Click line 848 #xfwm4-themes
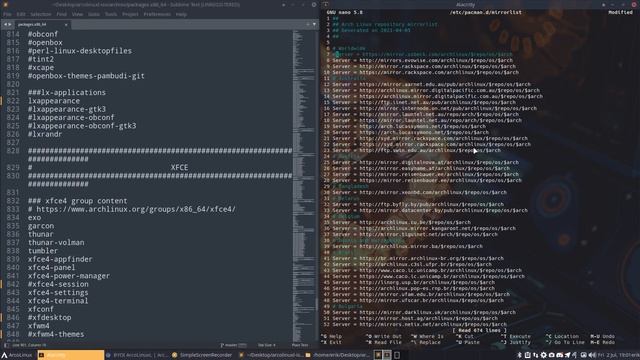Image resolution: width=640 pixels, height=360 pixels. click(x=56, y=334)
